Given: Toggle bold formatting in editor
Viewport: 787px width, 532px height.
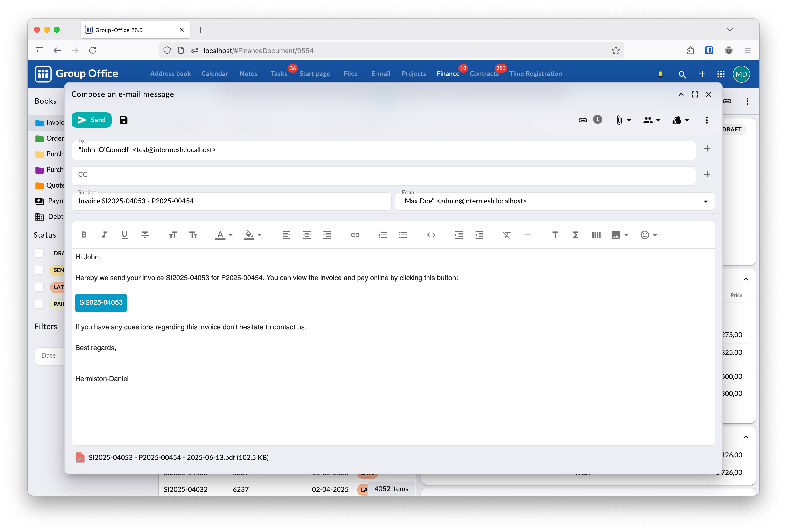Looking at the screenshot, I should click(84, 235).
